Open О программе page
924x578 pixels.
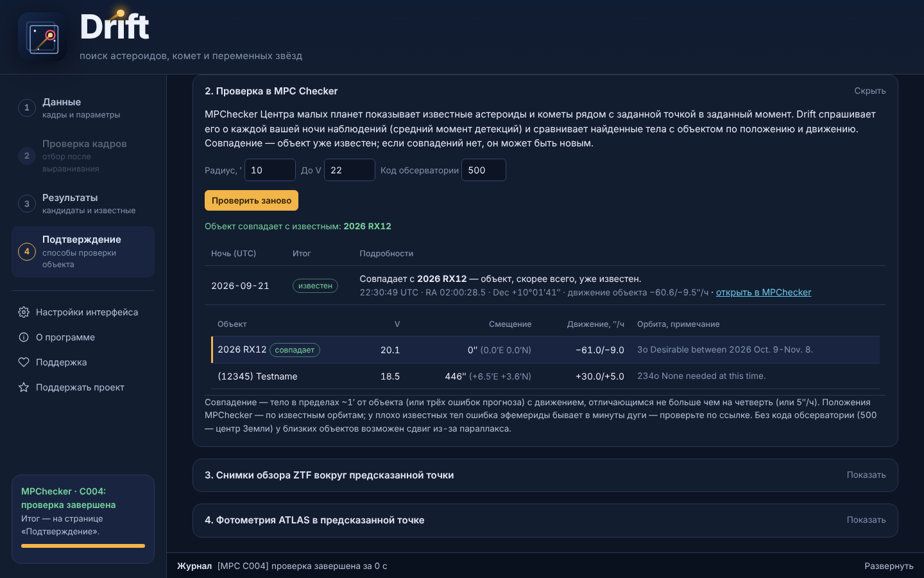coord(83,337)
